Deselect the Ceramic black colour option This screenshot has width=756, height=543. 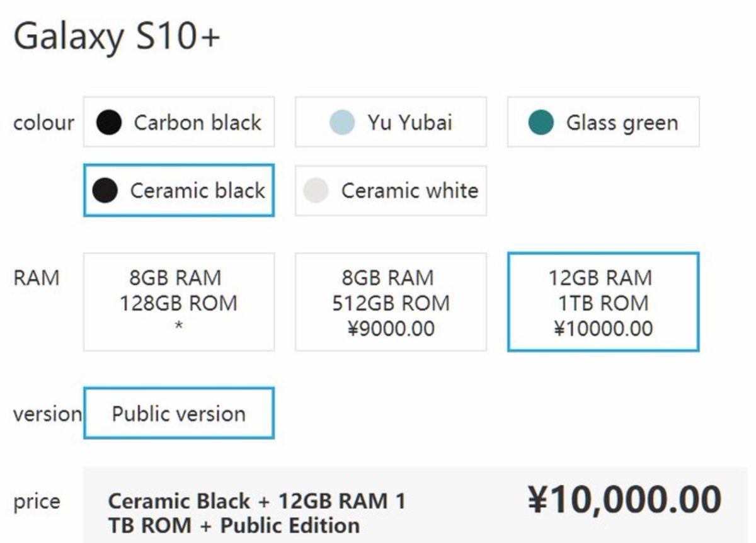pyautogui.click(x=178, y=190)
